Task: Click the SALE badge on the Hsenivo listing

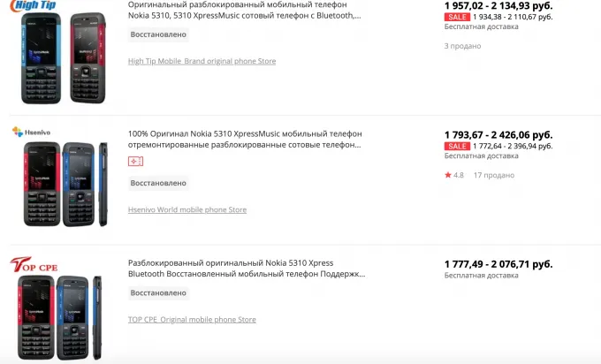Action: click(457, 146)
